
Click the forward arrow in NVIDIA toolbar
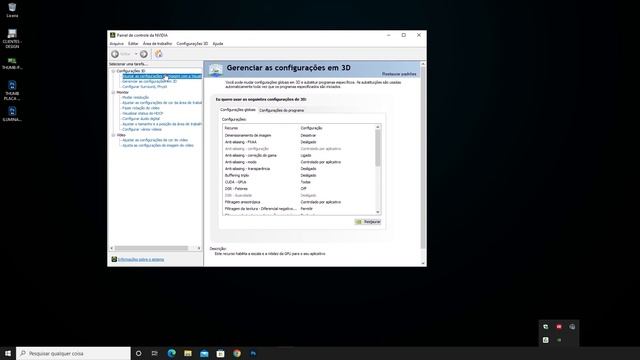click(x=144, y=54)
